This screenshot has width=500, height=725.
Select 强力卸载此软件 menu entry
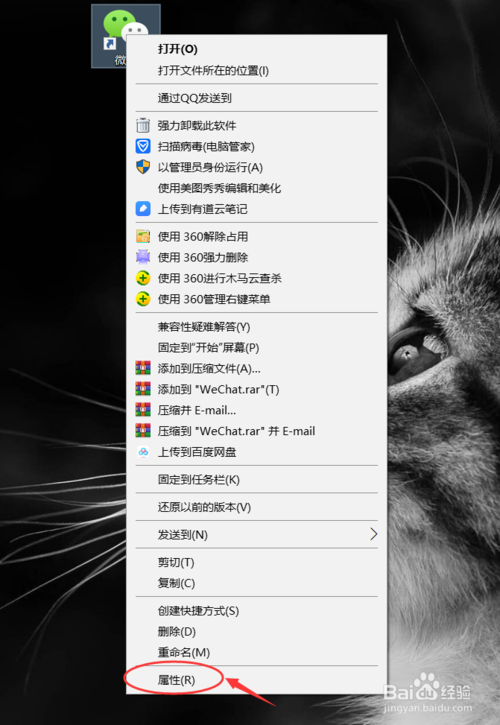coord(256,125)
